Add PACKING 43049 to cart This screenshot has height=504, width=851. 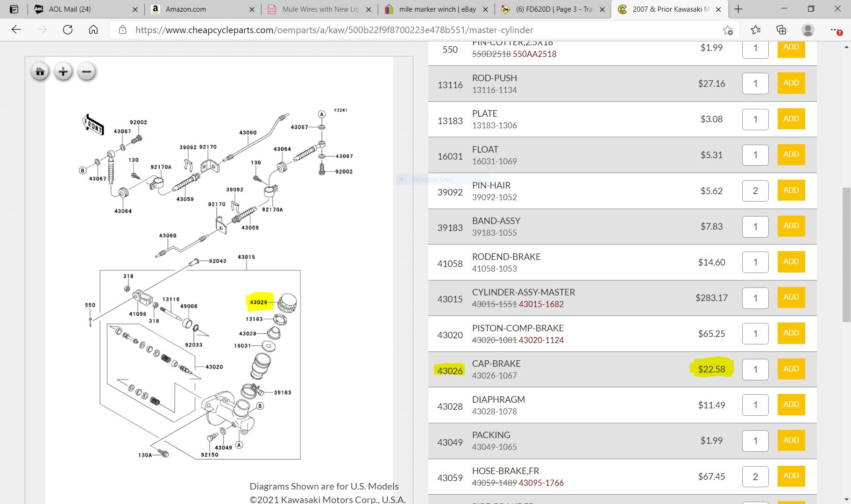[x=791, y=441]
